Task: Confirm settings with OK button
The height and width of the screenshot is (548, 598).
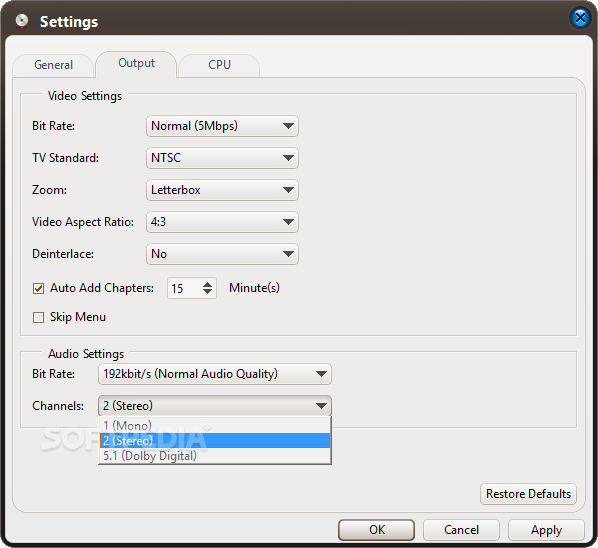Action: [376, 530]
